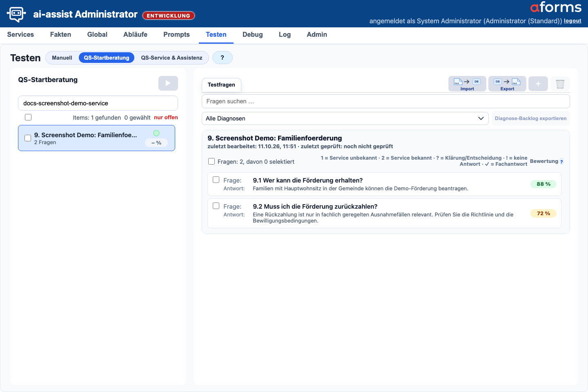Click the aforms logo
The width and height of the screenshot is (588, 392).
[556, 7]
